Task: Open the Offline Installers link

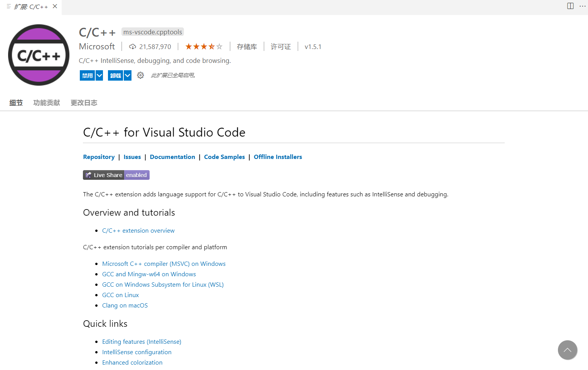Action: pos(278,157)
